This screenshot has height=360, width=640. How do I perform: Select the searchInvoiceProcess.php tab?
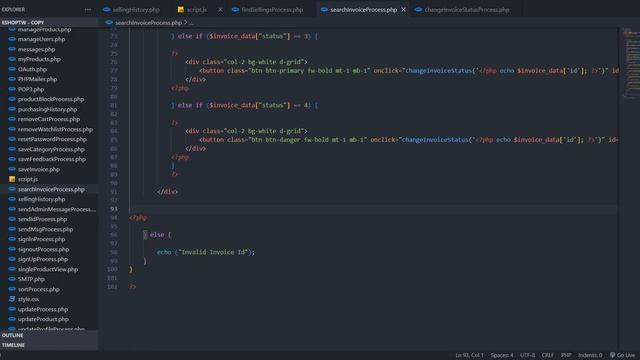(x=363, y=9)
